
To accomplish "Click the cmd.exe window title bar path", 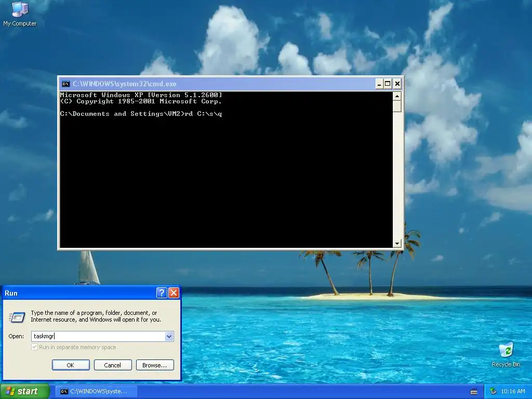I will click(x=125, y=84).
